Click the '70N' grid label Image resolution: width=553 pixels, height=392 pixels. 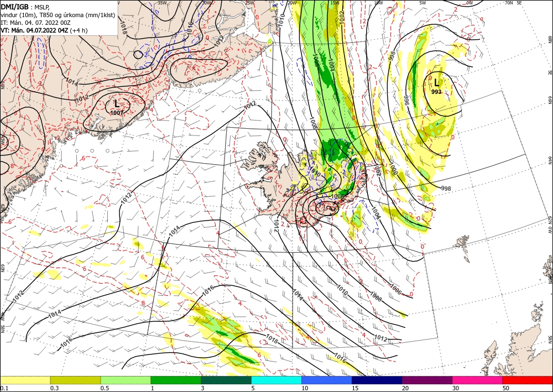pyautogui.click(x=509, y=3)
